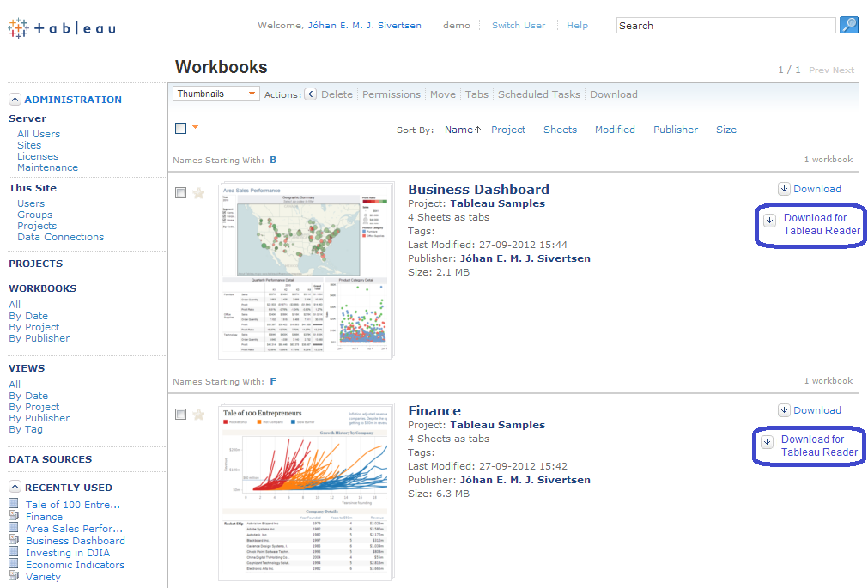The height and width of the screenshot is (588, 868).
Task: Click Download for Tableau Reader under Finance
Action: click(x=818, y=446)
